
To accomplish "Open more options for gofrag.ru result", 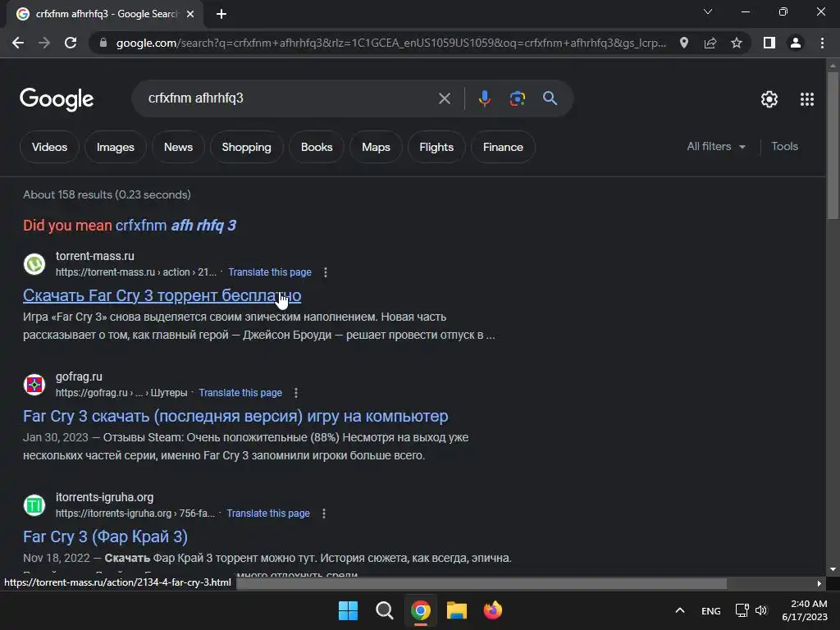I will (295, 393).
